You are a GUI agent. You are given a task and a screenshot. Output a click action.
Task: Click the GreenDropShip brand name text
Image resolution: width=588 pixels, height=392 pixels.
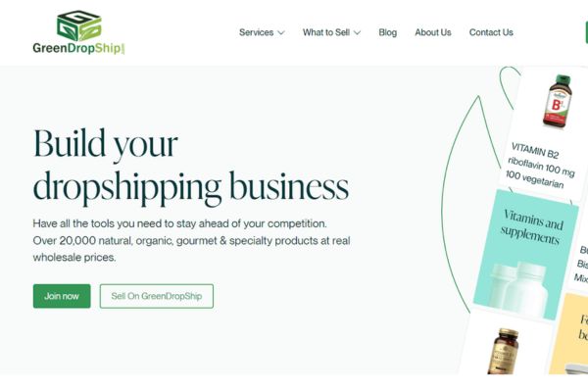(78, 48)
